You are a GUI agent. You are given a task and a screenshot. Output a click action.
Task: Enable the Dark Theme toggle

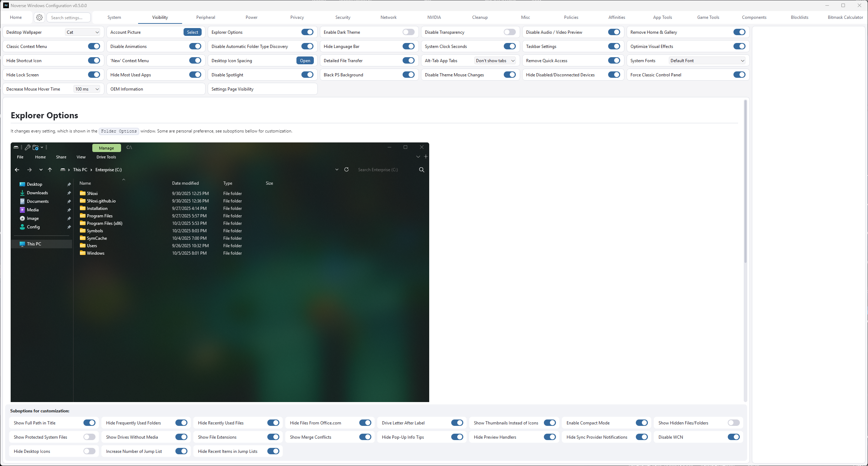tap(408, 32)
